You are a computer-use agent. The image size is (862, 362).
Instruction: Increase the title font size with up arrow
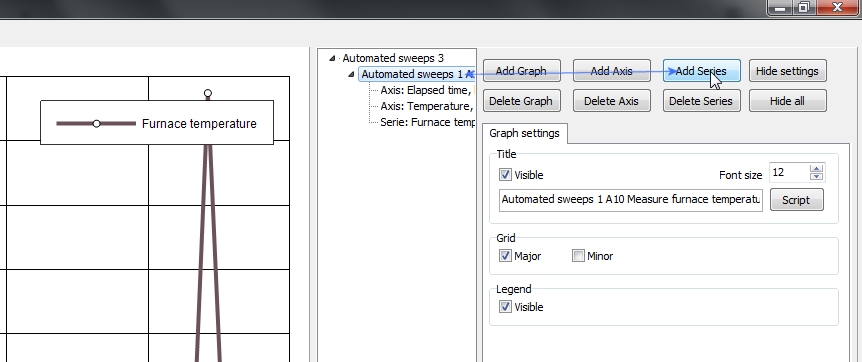tap(816, 169)
